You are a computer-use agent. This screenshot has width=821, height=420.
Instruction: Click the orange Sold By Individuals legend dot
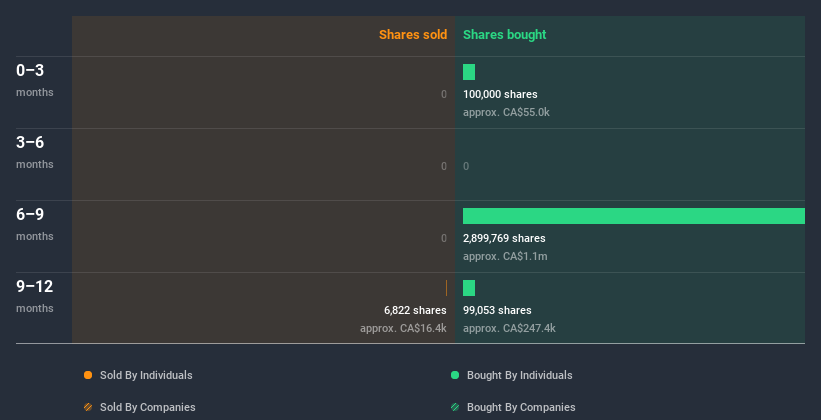[88, 375]
